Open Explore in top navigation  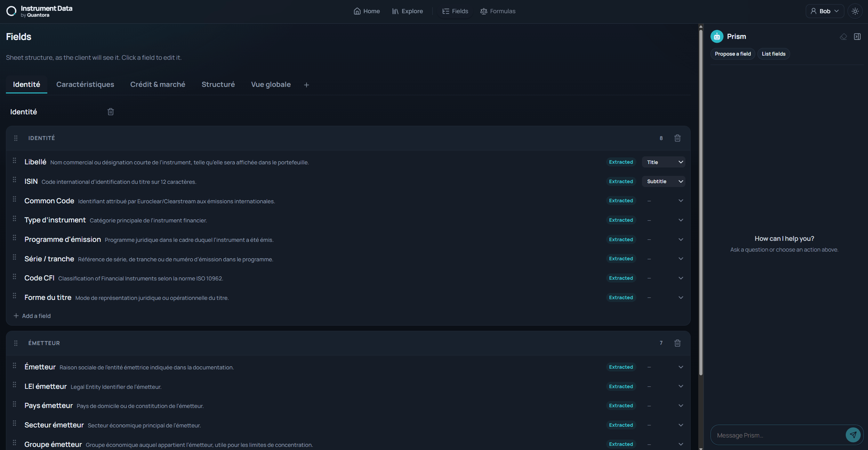pyautogui.click(x=407, y=11)
